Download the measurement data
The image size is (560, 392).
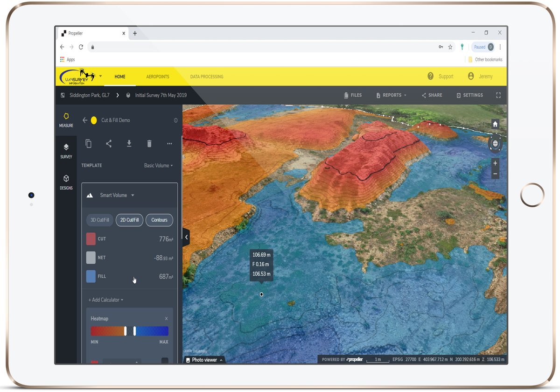129,144
